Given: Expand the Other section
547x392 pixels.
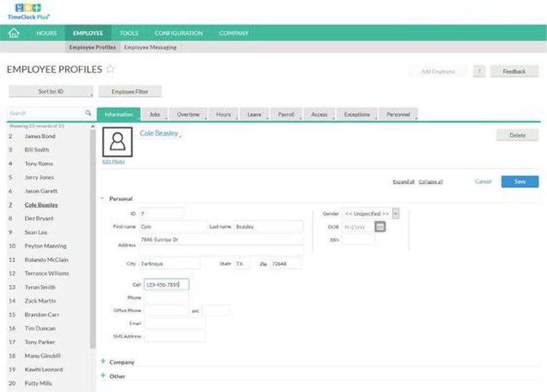Looking at the screenshot, I should tap(103, 376).
